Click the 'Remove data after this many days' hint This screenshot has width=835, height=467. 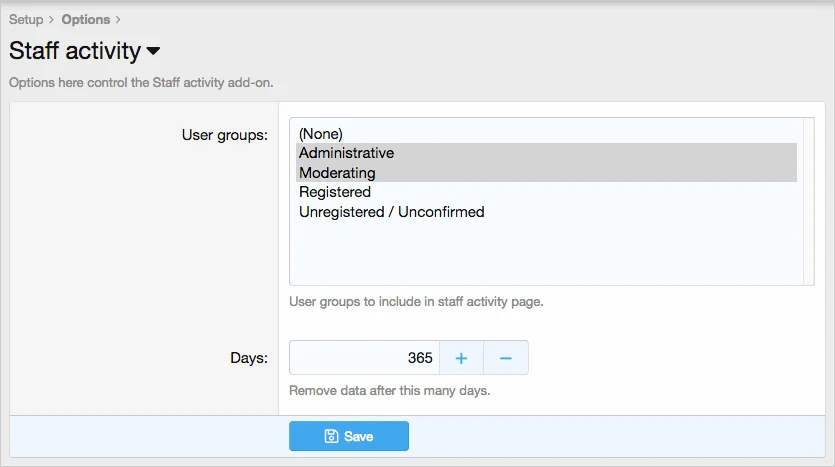point(389,391)
